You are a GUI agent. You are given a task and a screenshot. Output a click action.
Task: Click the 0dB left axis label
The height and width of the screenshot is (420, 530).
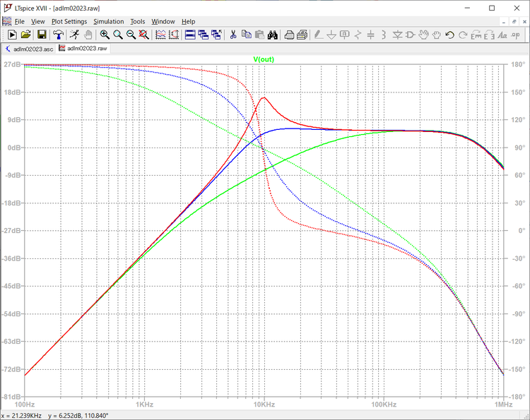pos(13,148)
